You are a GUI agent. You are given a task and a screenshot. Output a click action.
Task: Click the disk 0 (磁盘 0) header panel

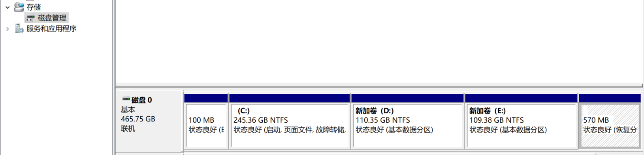coord(149,121)
